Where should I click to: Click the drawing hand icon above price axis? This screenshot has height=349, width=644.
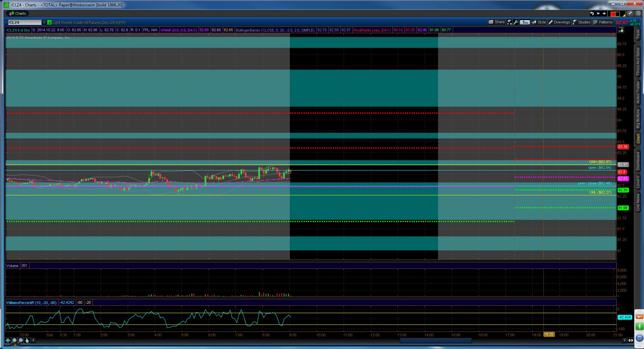tap(621, 30)
